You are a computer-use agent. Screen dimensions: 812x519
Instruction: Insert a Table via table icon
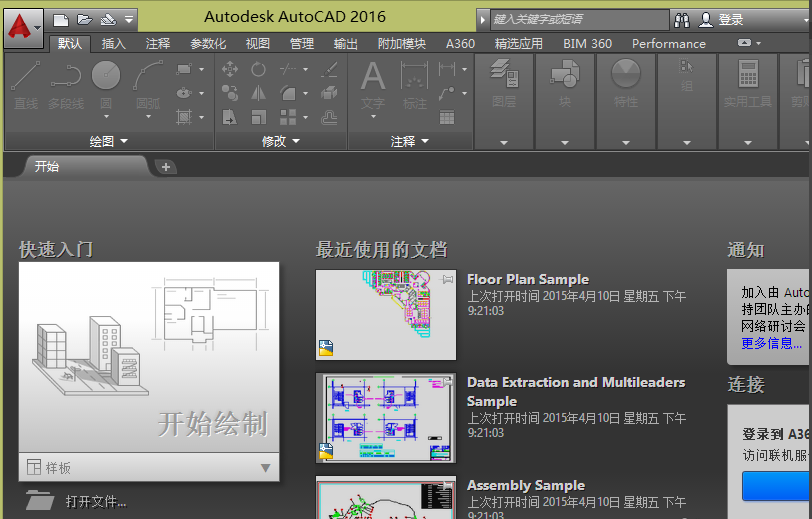(447, 117)
